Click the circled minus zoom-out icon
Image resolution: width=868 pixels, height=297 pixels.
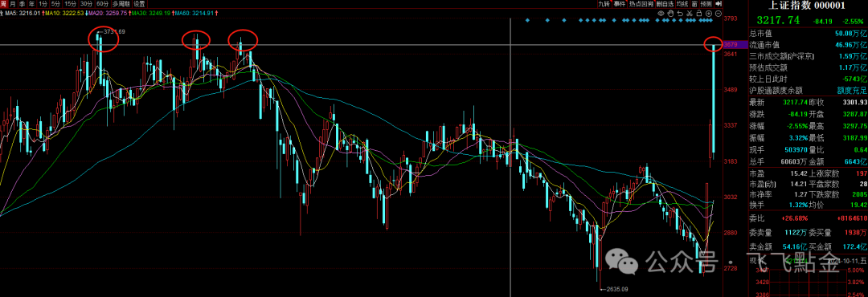718,14
